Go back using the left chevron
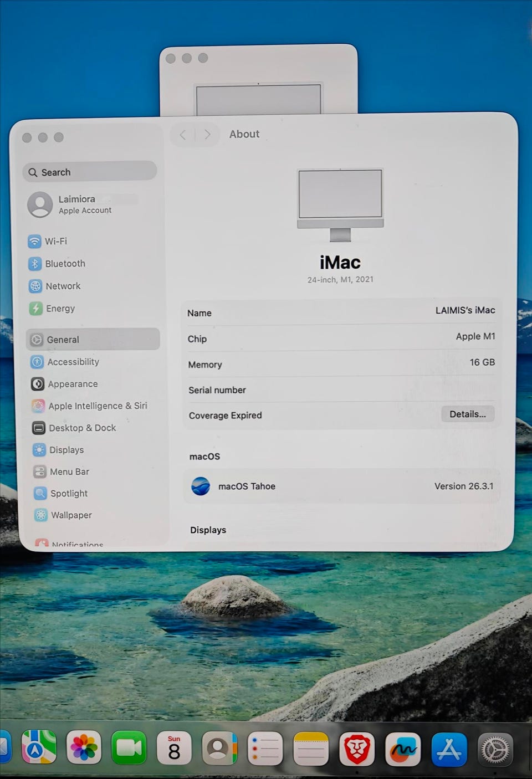Screen dimensions: 532x779 point(183,135)
